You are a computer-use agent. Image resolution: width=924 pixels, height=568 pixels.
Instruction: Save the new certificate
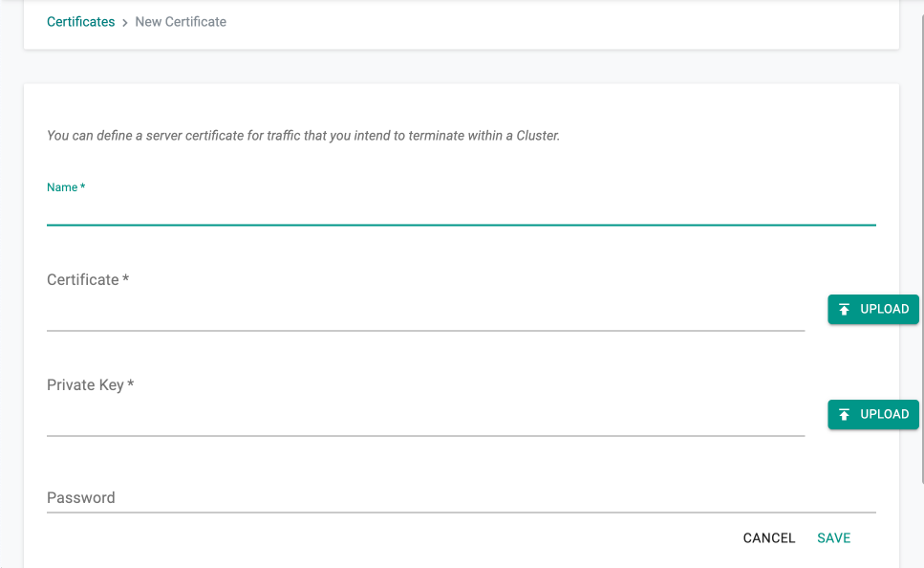click(x=834, y=538)
